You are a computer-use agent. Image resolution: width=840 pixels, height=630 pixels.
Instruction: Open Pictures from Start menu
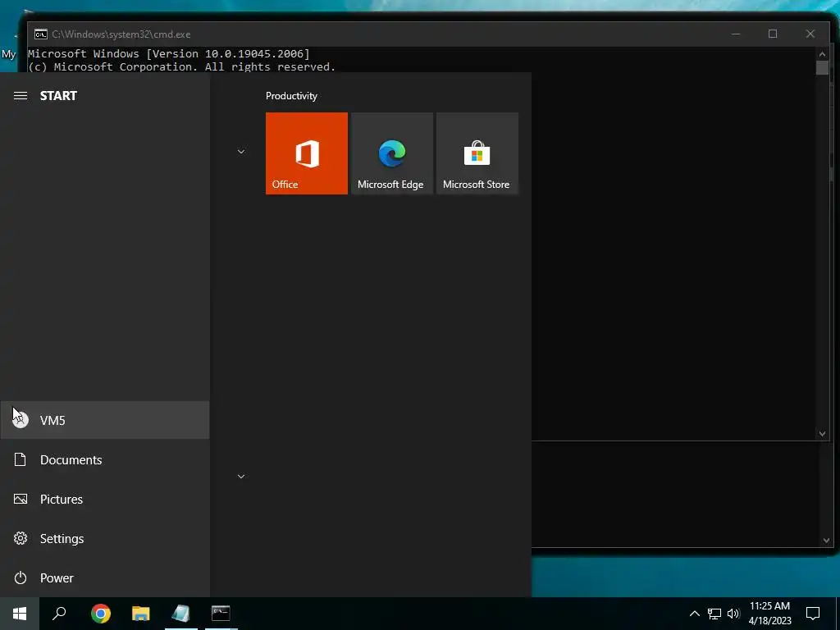(x=105, y=499)
